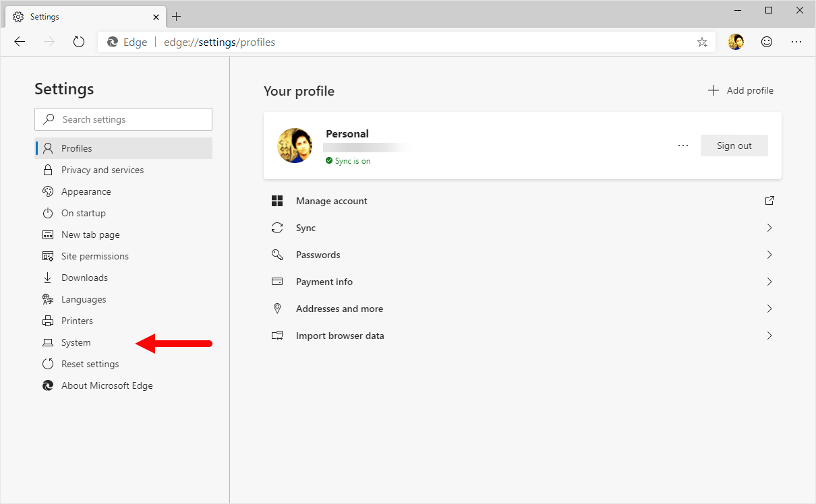Click the "Personal" profile name

pyautogui.click(x=347, y=133)
